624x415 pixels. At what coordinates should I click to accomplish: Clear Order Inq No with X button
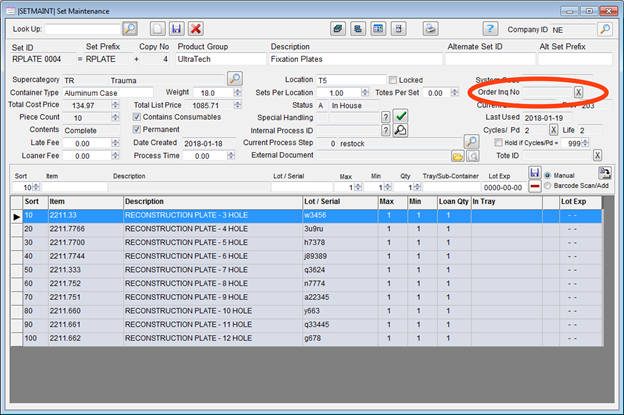pos(578,92)
